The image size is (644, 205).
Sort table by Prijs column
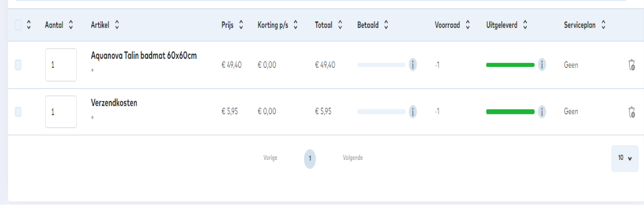(241, 25)
